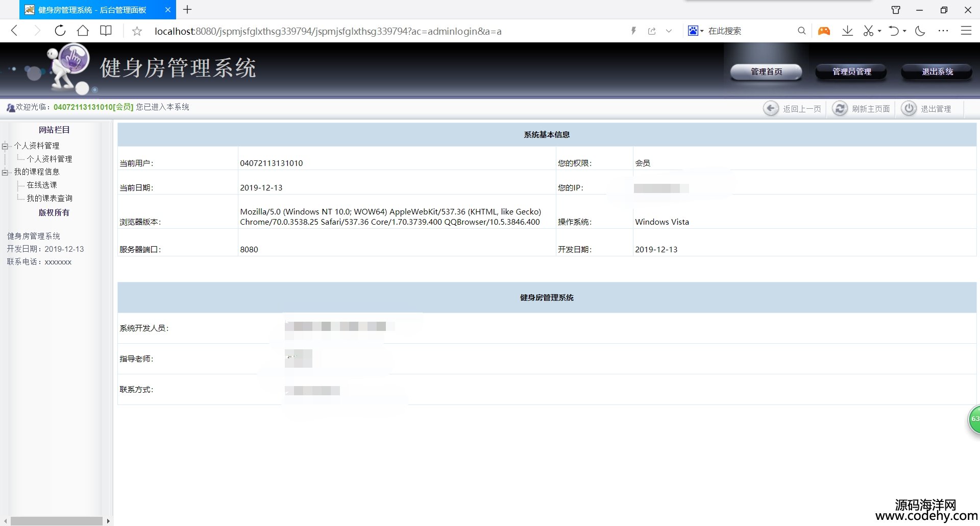Go to the browser home page icon
Viewport: 980px width, 526px height.
point(83,31)
